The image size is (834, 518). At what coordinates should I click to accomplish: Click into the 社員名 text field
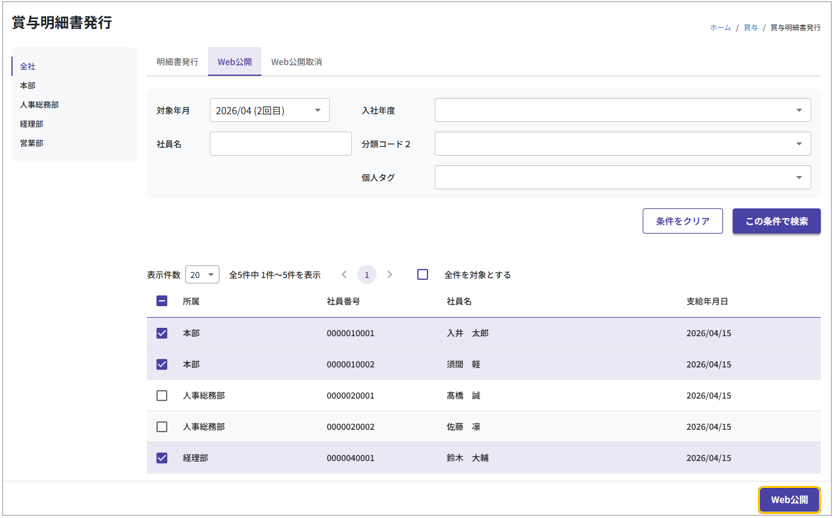click(280, 144)
